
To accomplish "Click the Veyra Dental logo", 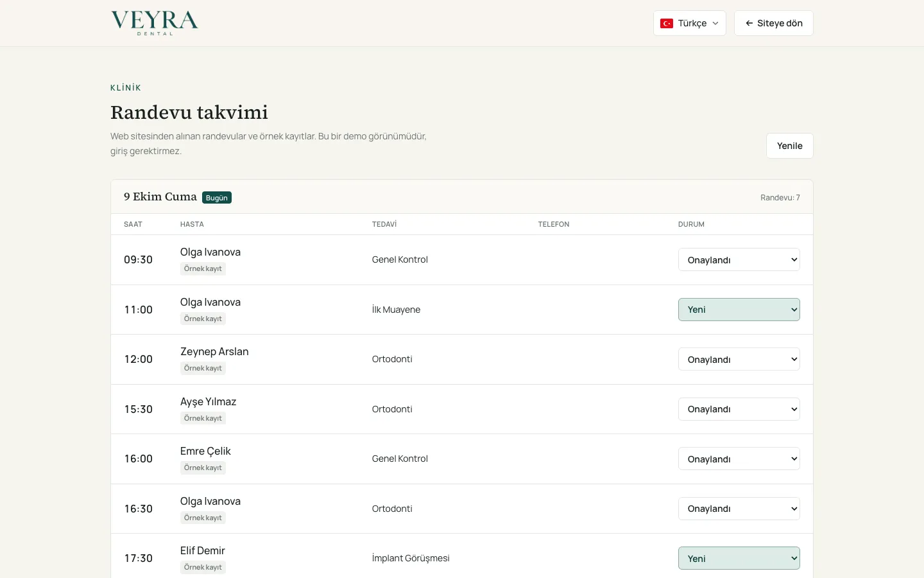I will pos(155,23).
